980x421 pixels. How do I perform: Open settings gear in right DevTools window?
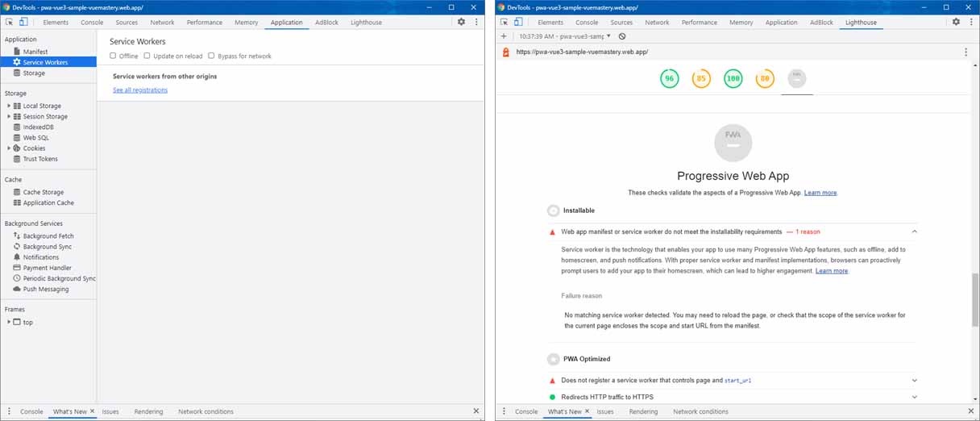point(956,22)
